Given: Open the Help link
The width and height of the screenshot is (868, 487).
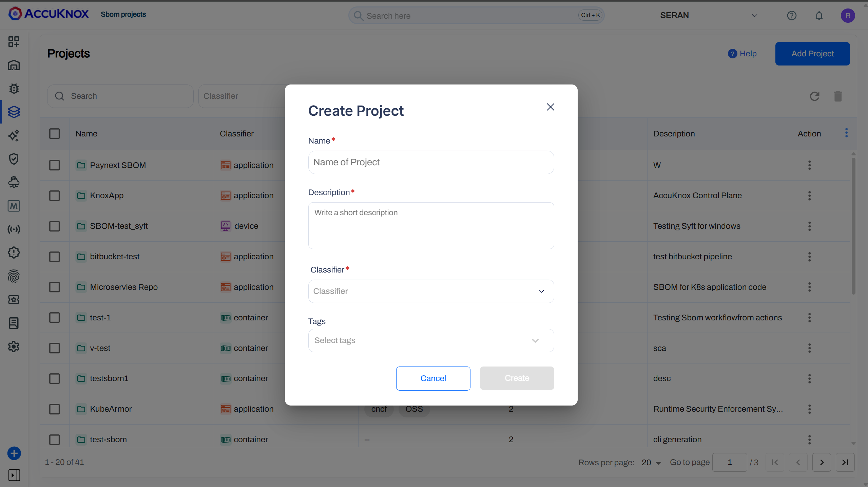Looking at the screenshot, I should coord(742,54).
